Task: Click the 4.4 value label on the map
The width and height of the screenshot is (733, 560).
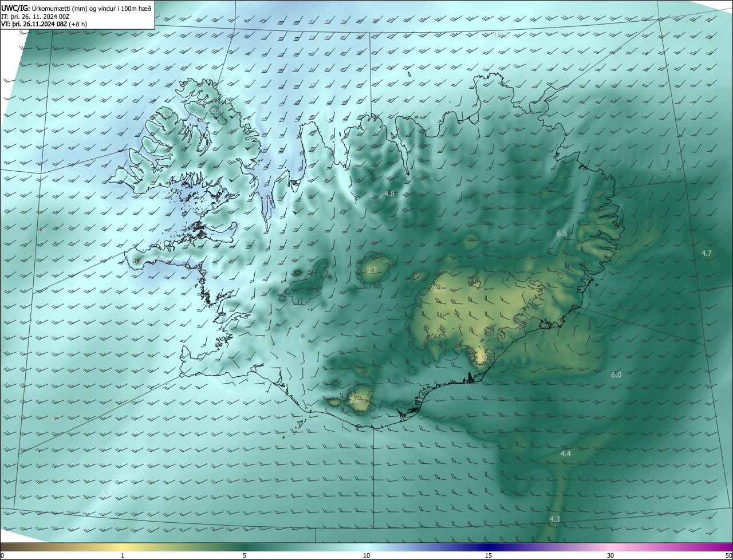Action: tap(566, 453)
